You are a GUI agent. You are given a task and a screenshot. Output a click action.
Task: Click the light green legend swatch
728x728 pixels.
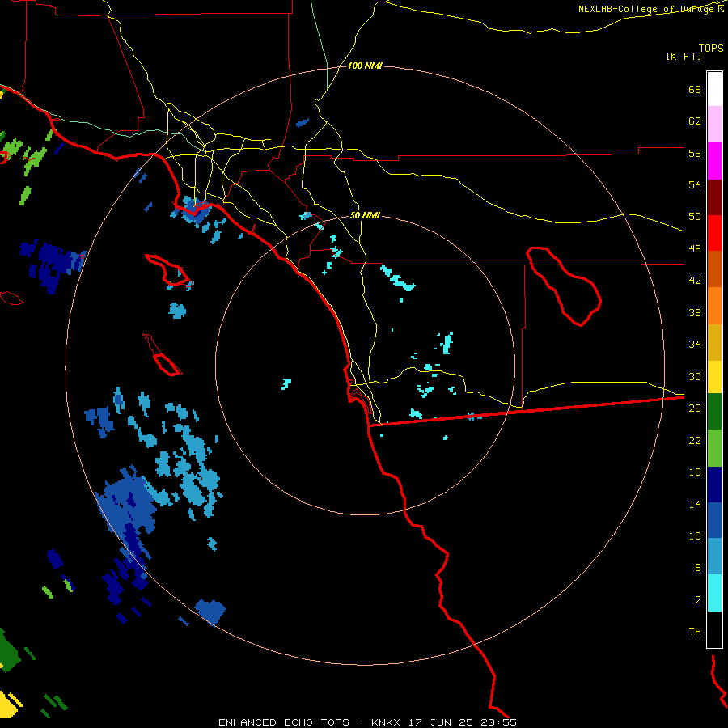(x=714, y=448)
